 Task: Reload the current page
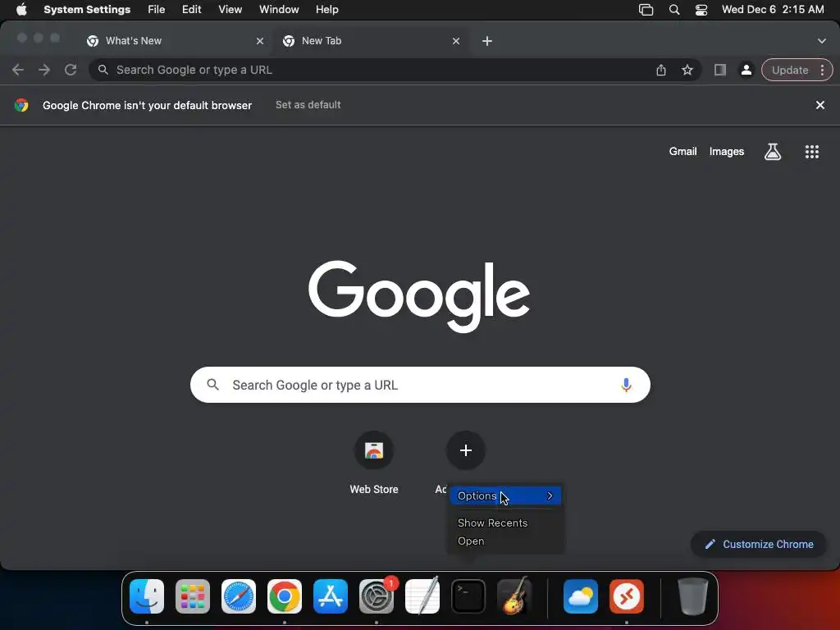pos(71,70)
